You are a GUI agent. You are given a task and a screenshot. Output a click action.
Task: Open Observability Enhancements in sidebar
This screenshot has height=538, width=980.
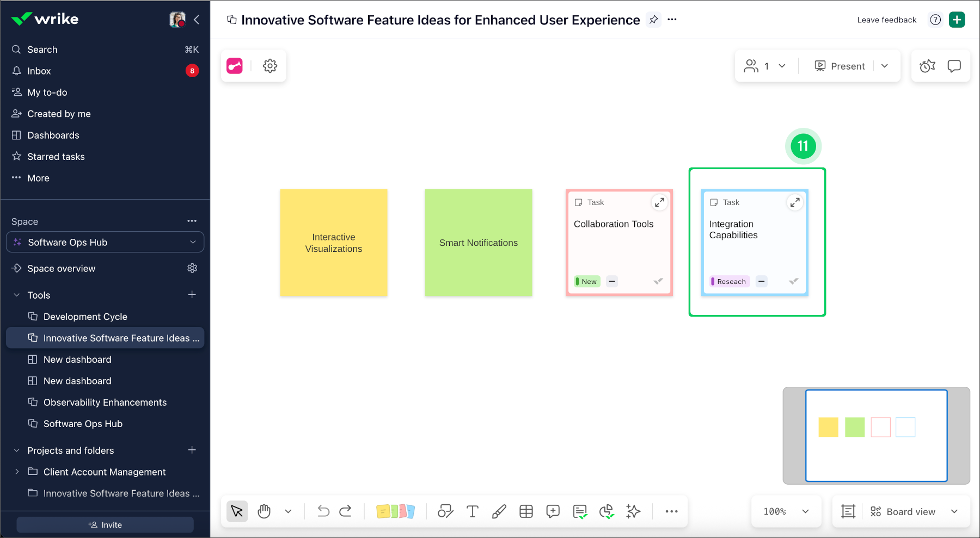tap(105, 402)
